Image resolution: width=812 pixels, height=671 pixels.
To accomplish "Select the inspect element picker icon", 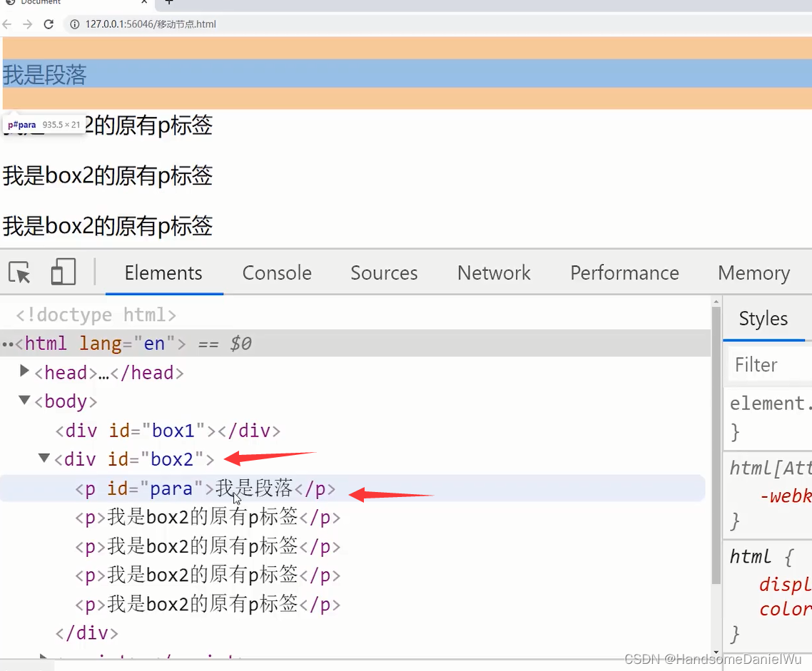I will click(x=19, y=272).
